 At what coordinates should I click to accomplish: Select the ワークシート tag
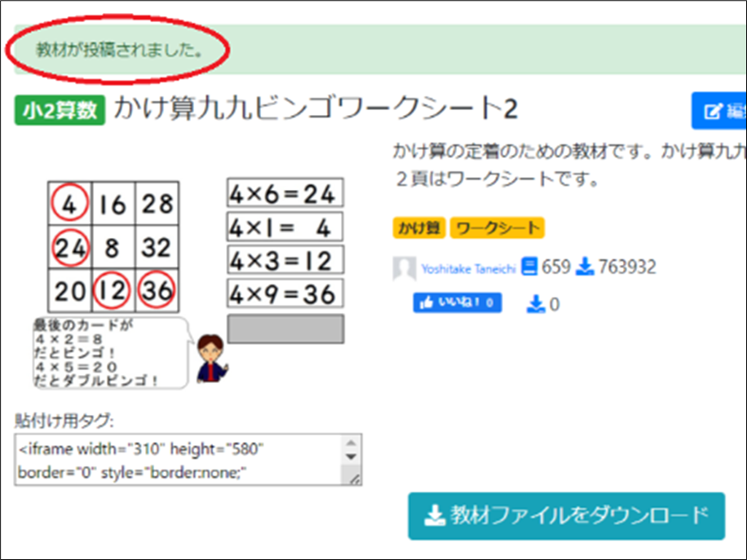(x=496, y=227)
